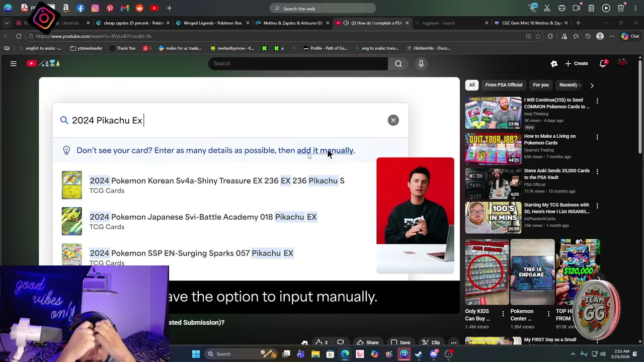The width and height of the screenshot is (644, 362).
Task: Bookmark this page with the star icon
Action: pyautogui.click(x=538, y=36)
